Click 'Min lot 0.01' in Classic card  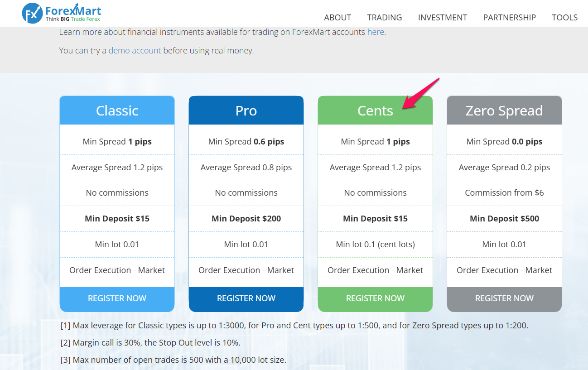click(x=117, y=245)
